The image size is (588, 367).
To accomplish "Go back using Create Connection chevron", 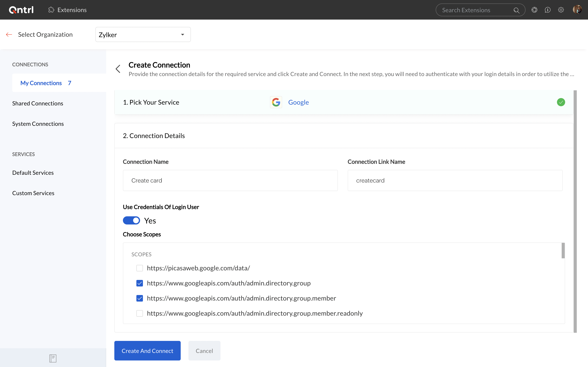I will click(118, 69).
